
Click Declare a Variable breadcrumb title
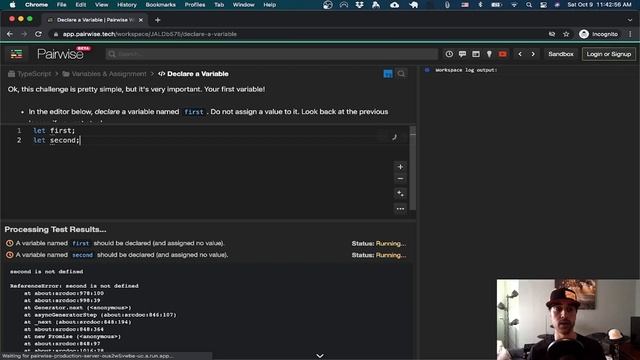(x=193, y=73)
